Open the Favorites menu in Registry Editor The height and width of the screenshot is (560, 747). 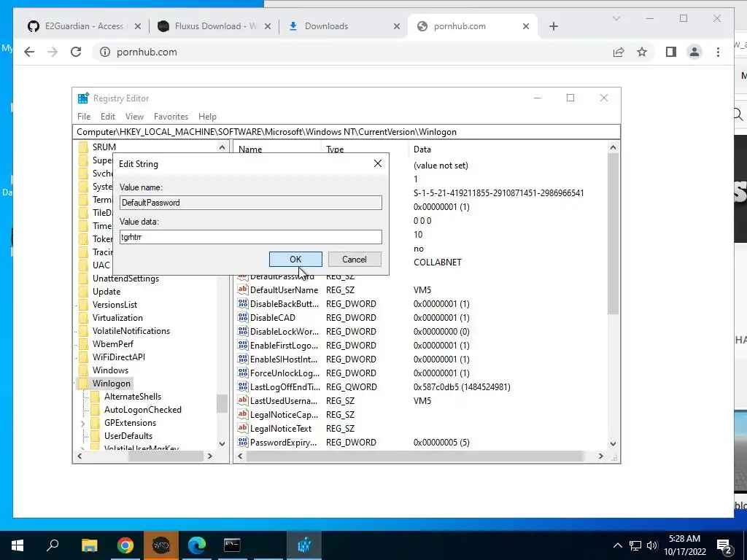coord(171,116)
